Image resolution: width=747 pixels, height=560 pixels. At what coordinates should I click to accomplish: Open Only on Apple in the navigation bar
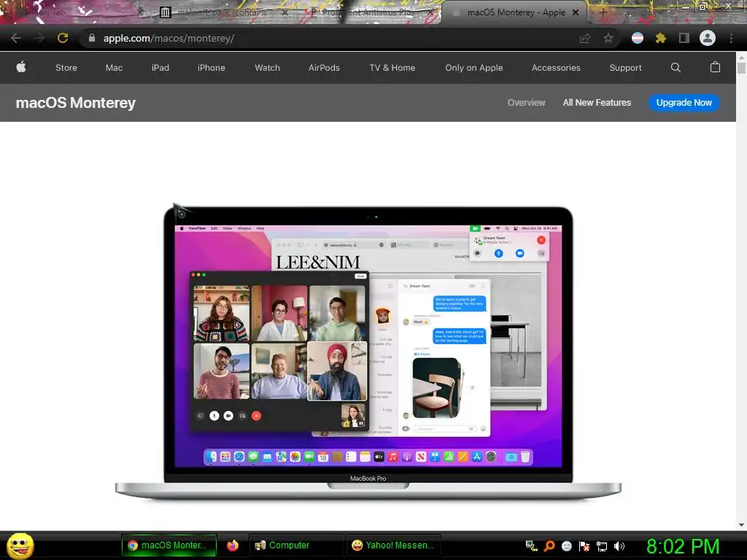coord(474,68)
